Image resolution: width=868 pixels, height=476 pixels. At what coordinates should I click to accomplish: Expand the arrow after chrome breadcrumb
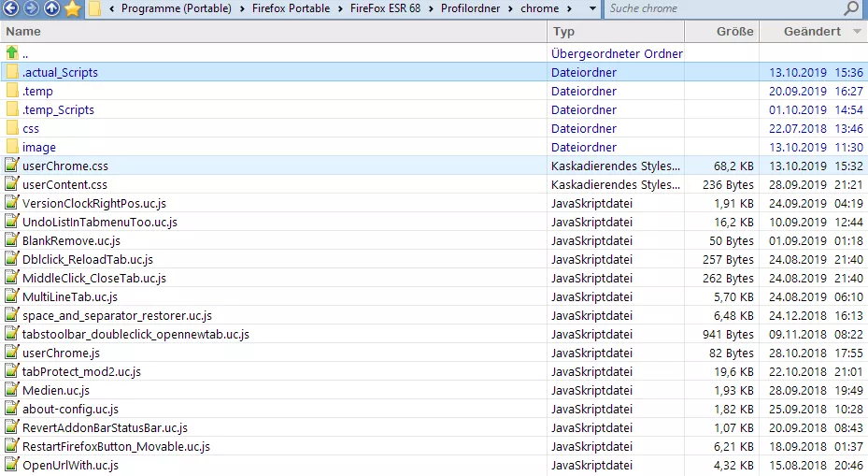pos(569,9)
